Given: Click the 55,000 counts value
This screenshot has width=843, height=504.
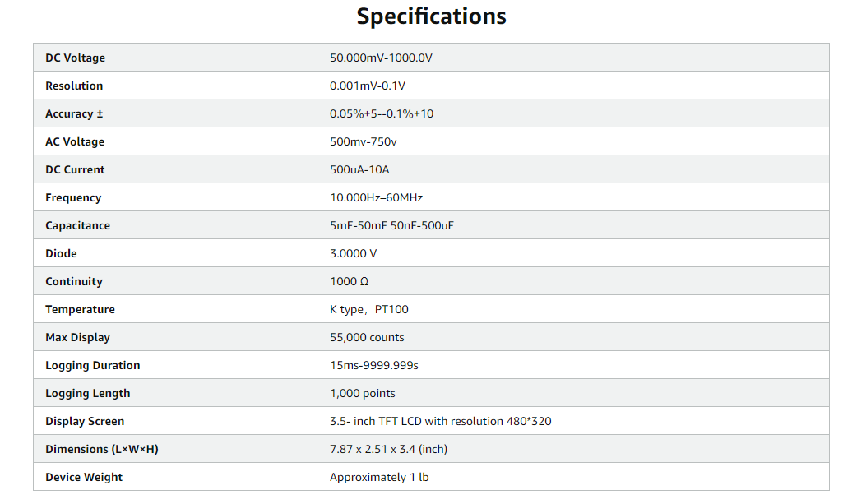Looking at the screenshot, I should coord(367,337).
